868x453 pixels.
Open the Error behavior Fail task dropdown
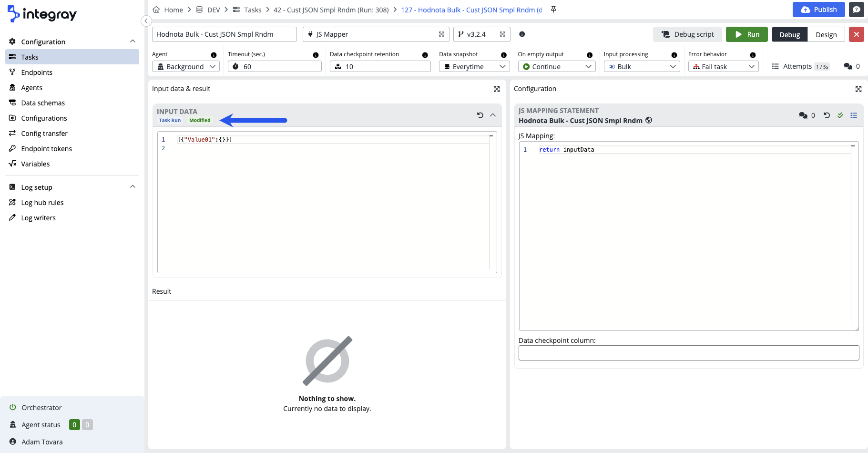pyautogui.click(x=723, y=67)
